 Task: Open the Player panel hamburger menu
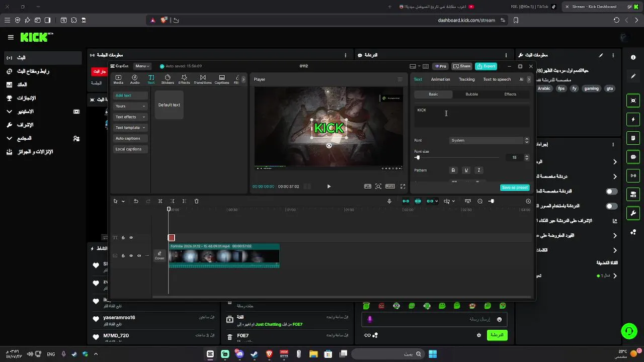click(x=400, y=79)
